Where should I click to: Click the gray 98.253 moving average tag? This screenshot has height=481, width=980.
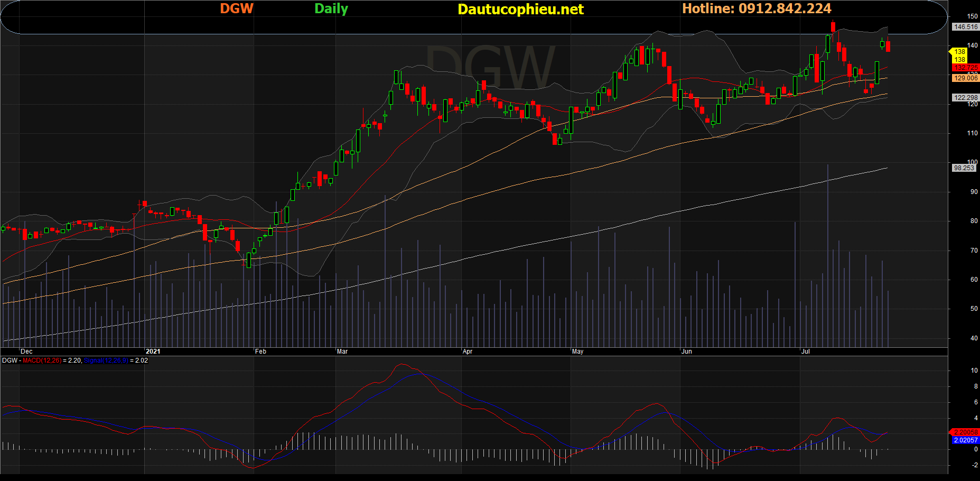click(x=964, y=168)
